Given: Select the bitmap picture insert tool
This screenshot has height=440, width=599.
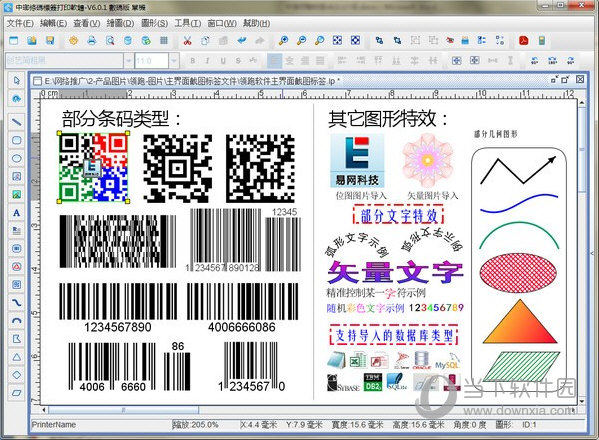Looking at the screenshot, I should 16,194.
